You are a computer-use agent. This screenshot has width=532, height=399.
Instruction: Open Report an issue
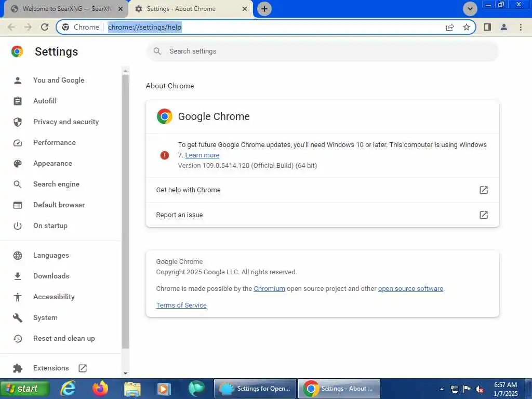tap(322, 215)
